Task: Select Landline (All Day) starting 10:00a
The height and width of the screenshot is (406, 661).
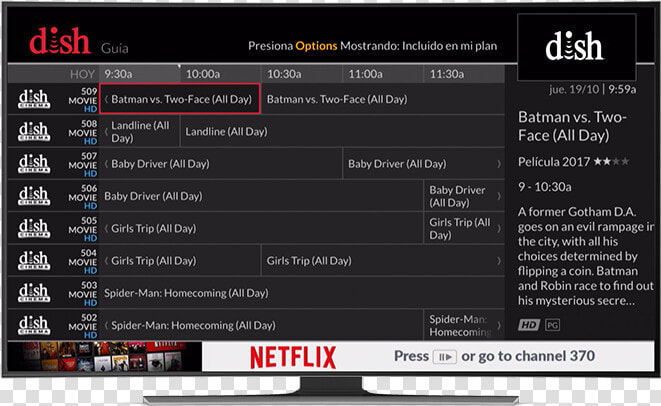Action: 342,132
